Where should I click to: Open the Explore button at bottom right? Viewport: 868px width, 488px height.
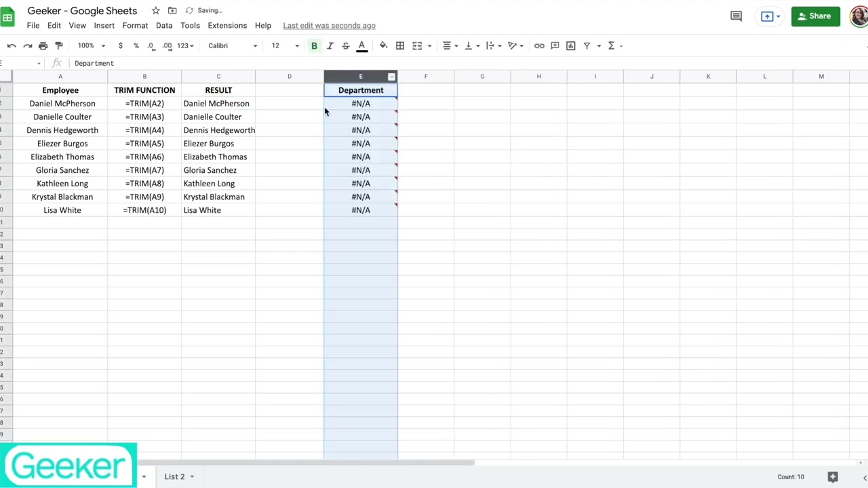coord(833,476)
